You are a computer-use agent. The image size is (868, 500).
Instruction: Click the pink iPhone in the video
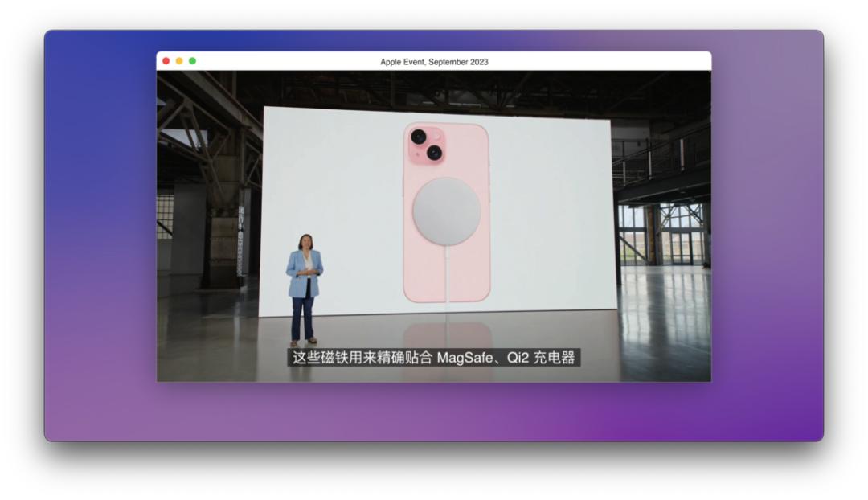pyautogui.click(x=447, y=213)
